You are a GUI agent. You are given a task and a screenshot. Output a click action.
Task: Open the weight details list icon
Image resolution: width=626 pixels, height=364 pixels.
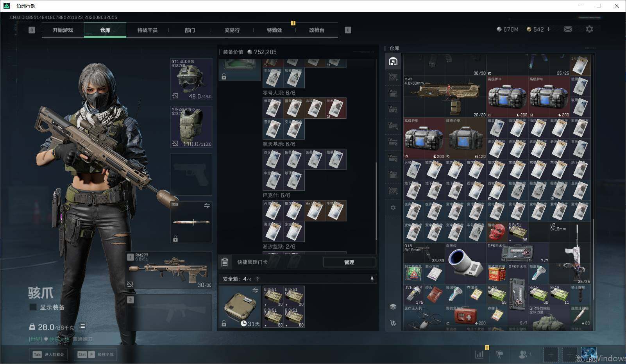82,326
